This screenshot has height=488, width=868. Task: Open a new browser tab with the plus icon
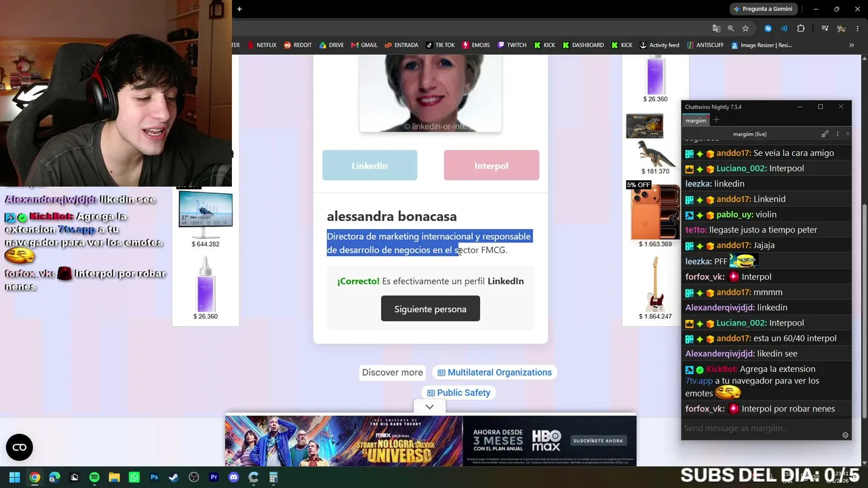239,9
